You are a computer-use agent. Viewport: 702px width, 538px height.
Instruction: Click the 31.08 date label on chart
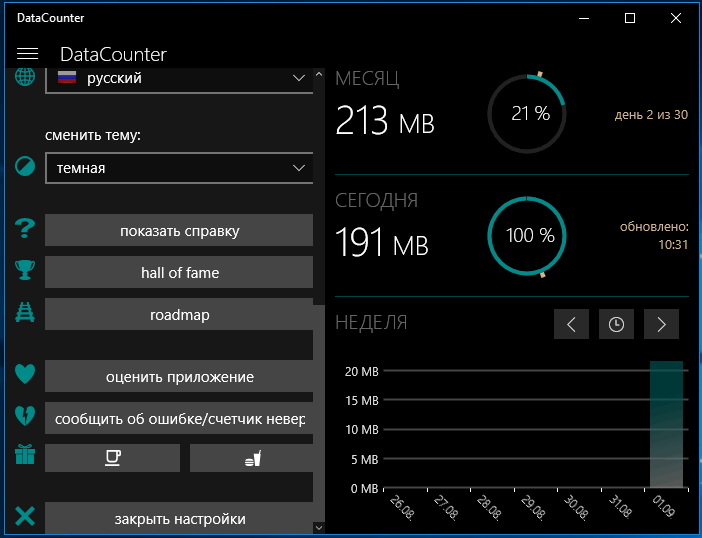coord(620,506)
